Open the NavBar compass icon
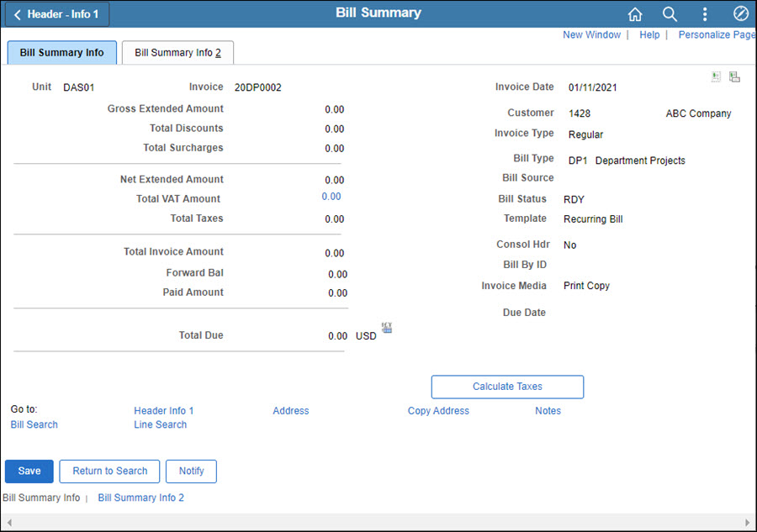Screen dimensions: 757x532 click(x=740, y=13)
